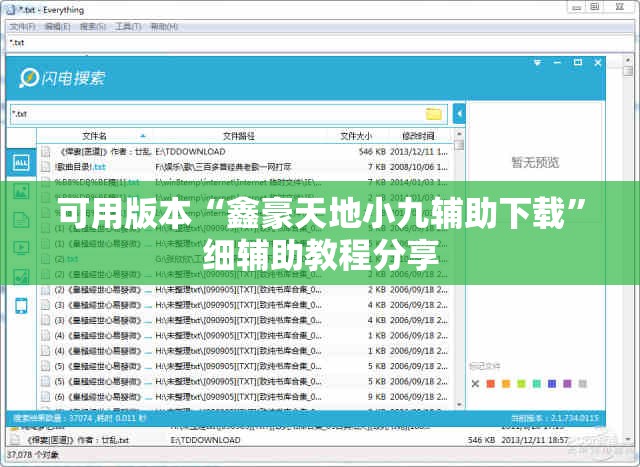The width and height of the screenshot is (640, 467).
Task: Click the 9 KB size cell
Action: (377, 397)
